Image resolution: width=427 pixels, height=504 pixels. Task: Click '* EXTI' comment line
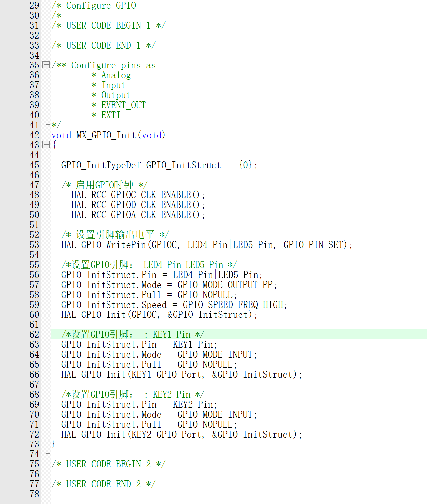click(106, 115)
